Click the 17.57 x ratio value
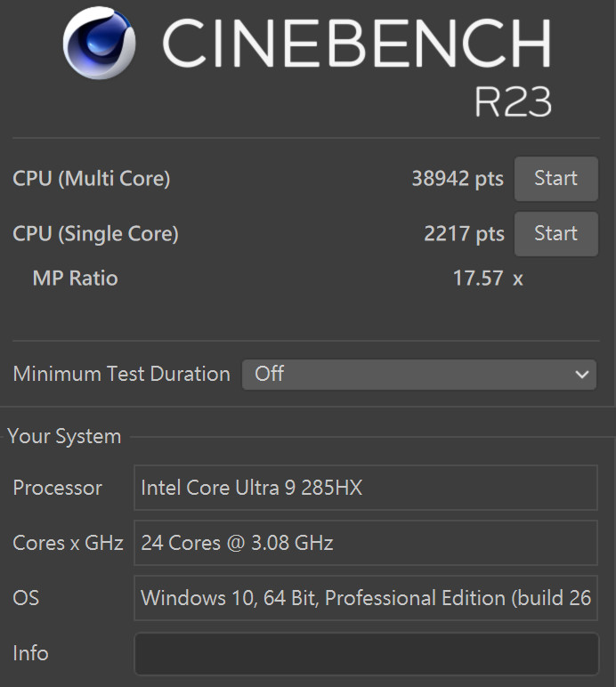 [488, 279]
